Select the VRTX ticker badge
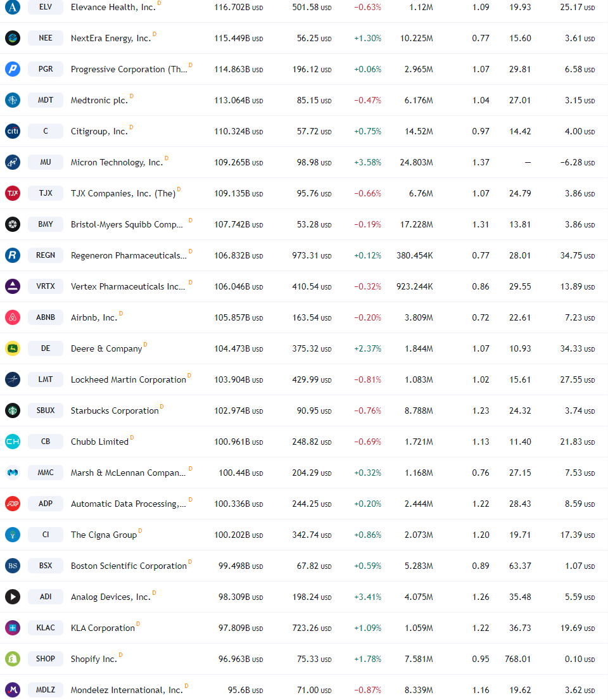This screenshot has width=608, height=700. (x=46, y=286)
